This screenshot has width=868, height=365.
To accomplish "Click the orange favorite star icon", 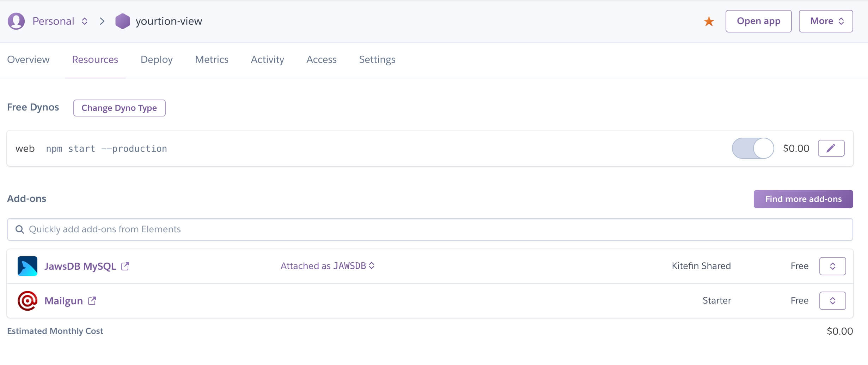I will click(709, 22).
